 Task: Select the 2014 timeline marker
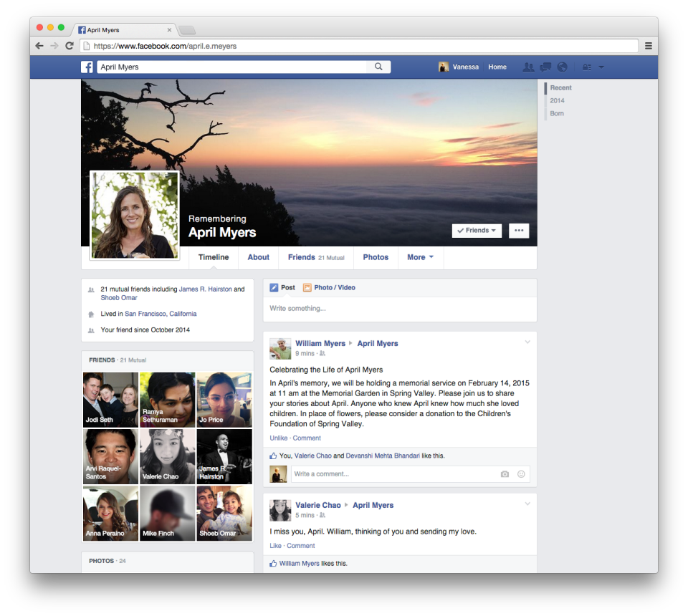[x=557, y=101]
